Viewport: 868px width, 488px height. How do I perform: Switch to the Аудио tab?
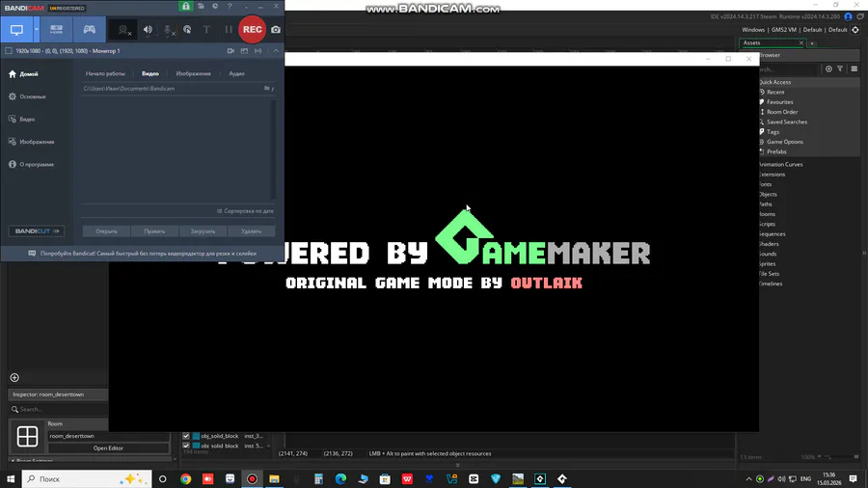(236, 73)
